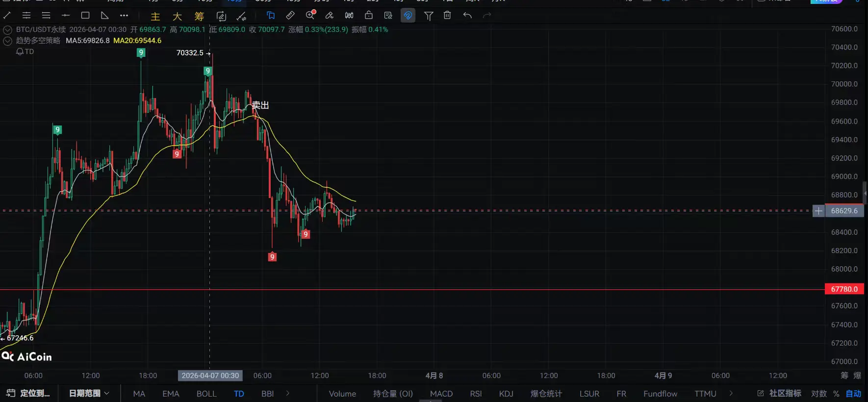Click the 卖出 sell signal marker
The width and height of the screenshot is (868, 402).
click(260, 105)
